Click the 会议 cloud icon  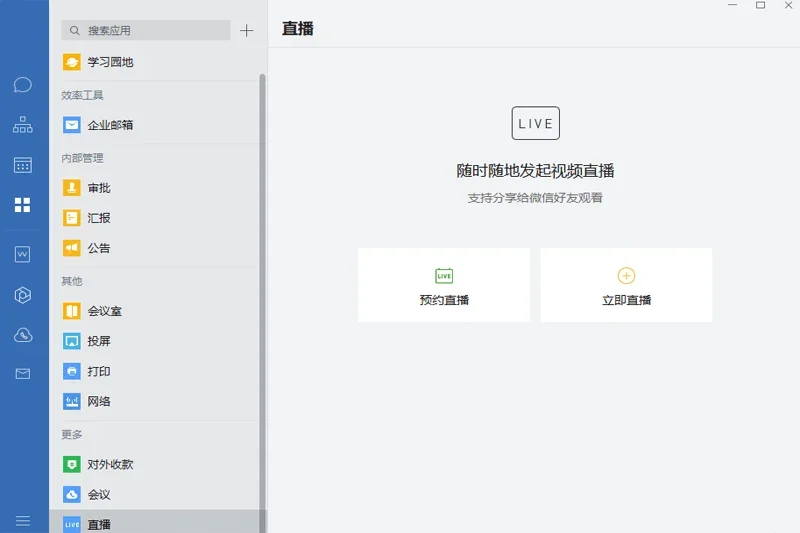click(72, 494)
